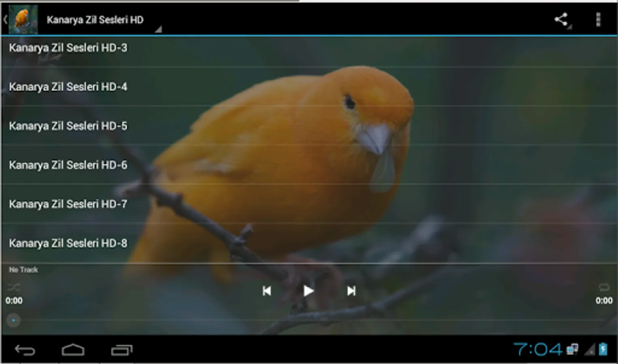The width and height of the screenshot is (618, 364).
Task: Tap the 7:04 system clock
Action: click(538, 349)
